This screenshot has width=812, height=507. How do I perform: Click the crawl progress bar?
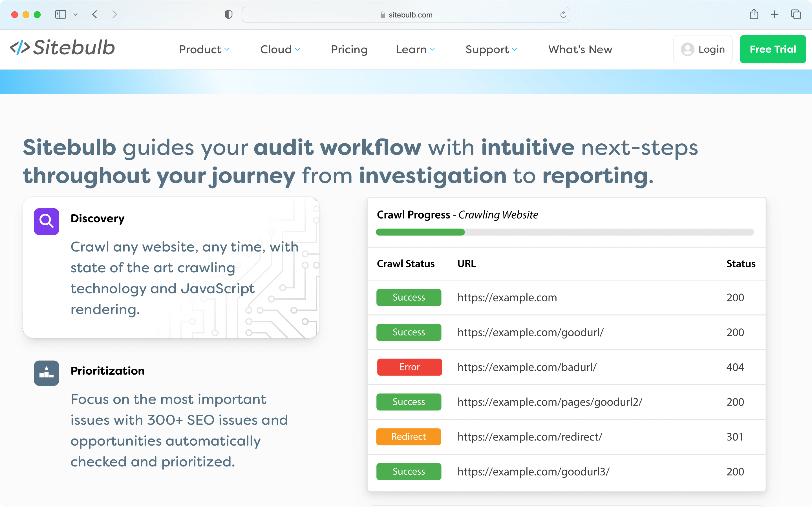[x=564, y=232]
